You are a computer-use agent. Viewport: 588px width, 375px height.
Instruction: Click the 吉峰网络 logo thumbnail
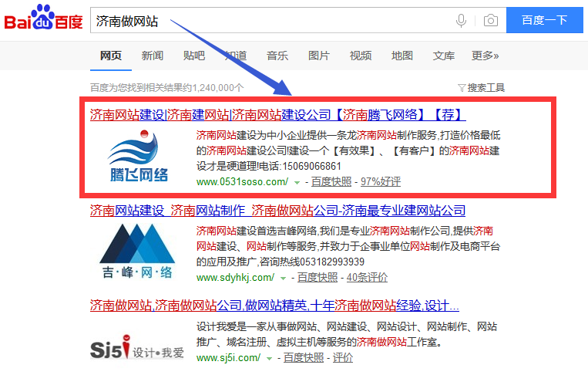[x=137, y=251]
